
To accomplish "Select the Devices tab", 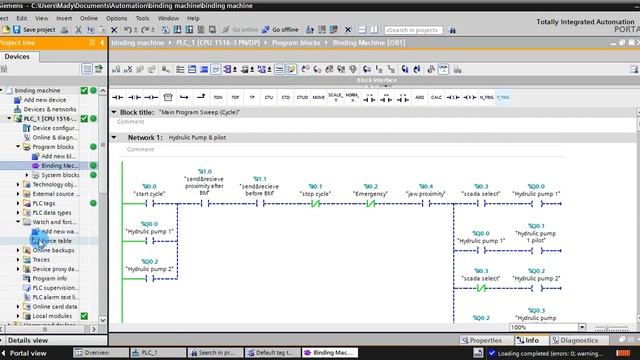I will tap(17, 57).
